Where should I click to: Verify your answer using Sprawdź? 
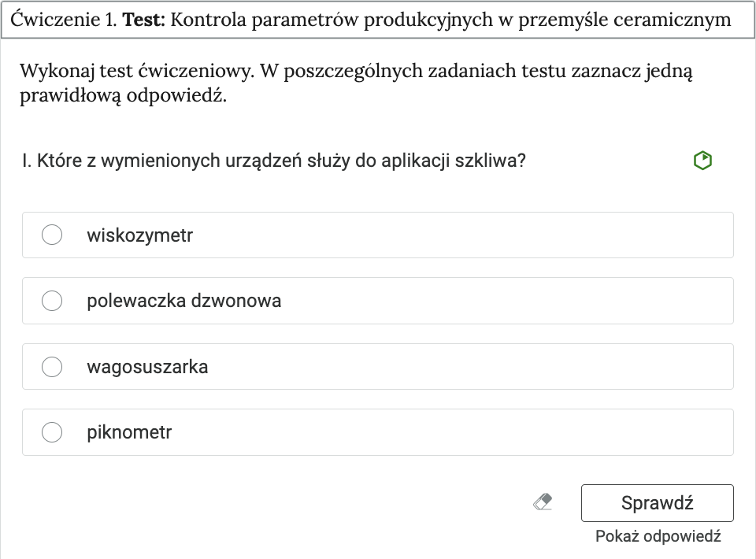[x=657, y=502]
